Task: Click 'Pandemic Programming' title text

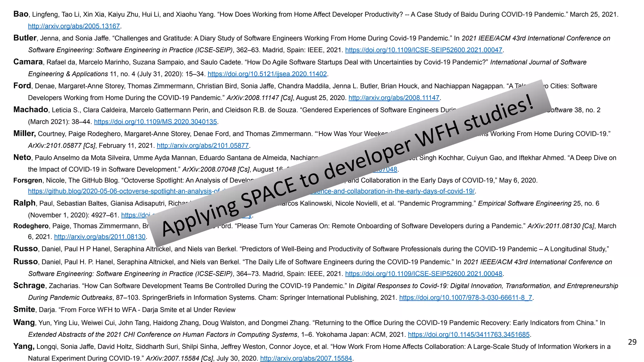Action: tap(436, 204)
